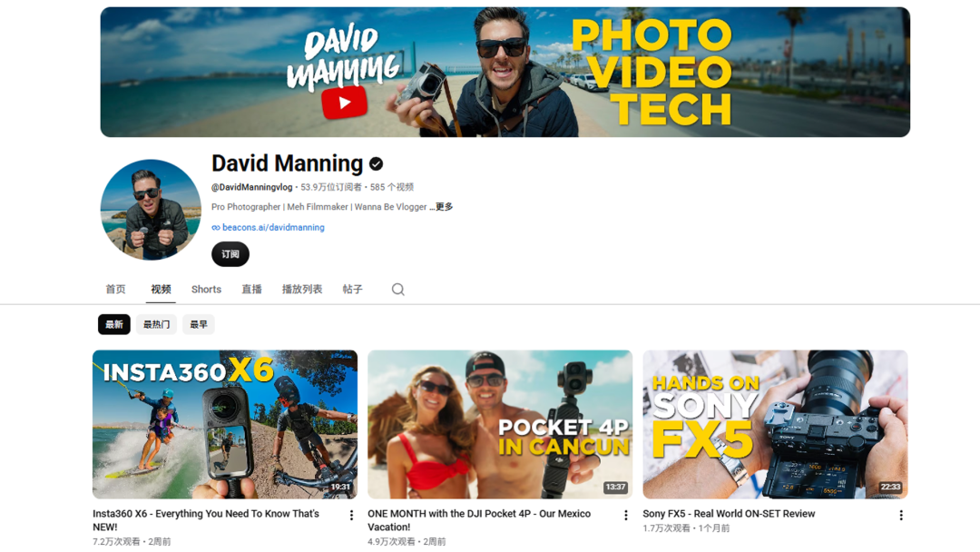Screen dimensions: 980x552
Task: Click the 4.9万次观看 view count
Action: (x=391, y=541)
